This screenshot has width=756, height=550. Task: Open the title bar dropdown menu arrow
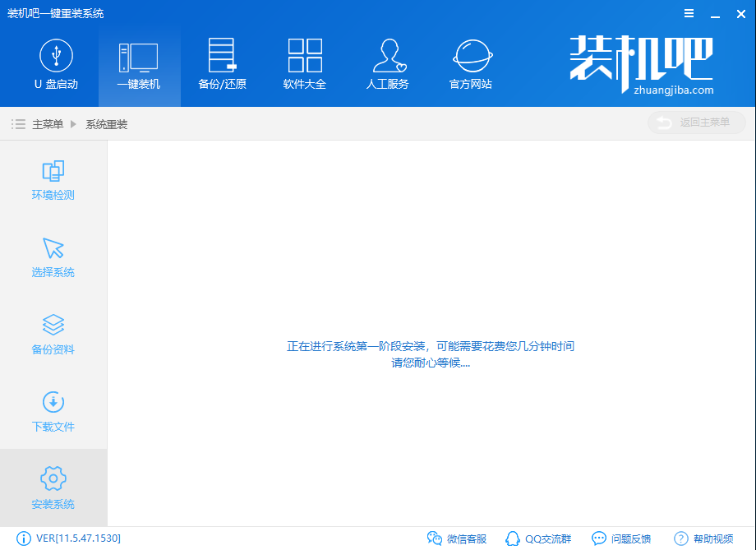click(x=689, y=13)
